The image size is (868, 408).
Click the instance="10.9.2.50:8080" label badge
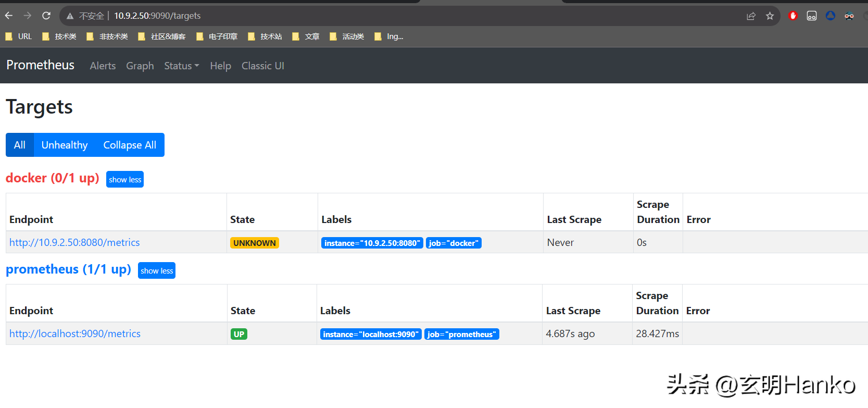point(372,243)
